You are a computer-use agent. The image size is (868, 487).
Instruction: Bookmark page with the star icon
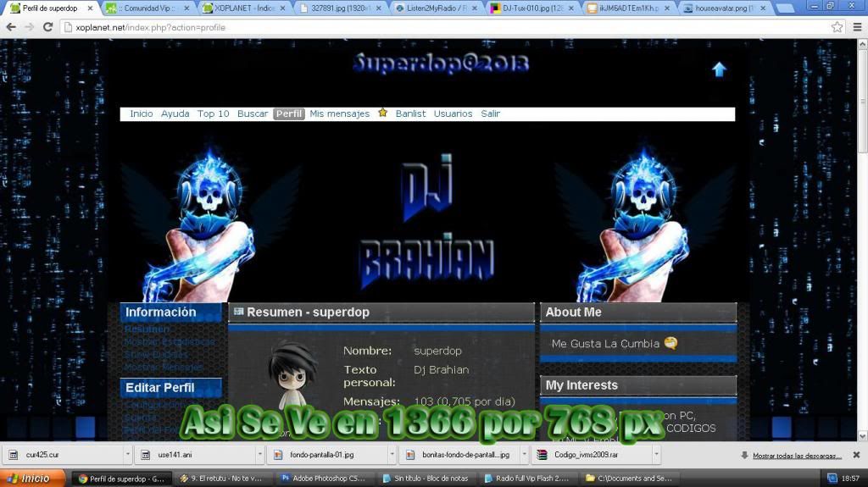tap(837, 27)
